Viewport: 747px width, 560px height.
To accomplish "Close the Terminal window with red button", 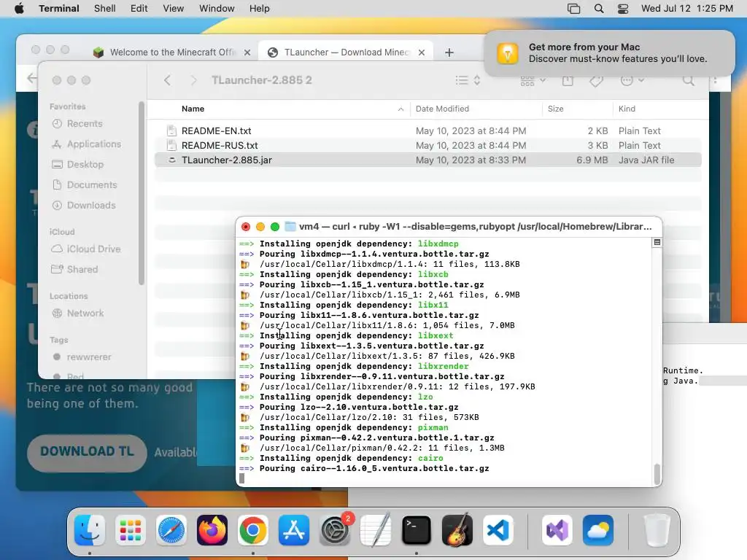I will click(246, 227).
